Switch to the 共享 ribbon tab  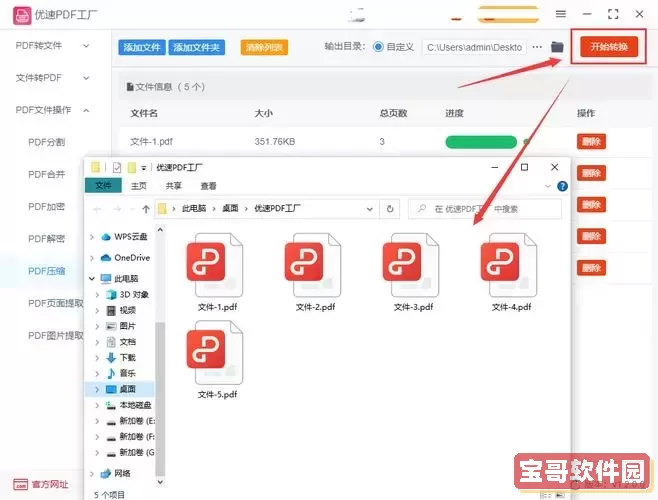pyautogui.click(x=173, y=186)
